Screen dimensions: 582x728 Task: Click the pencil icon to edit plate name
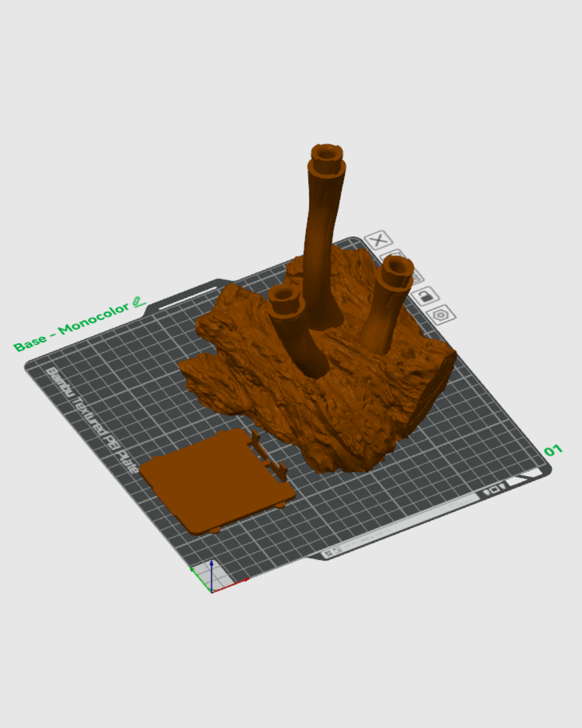[x=139, y=302]
